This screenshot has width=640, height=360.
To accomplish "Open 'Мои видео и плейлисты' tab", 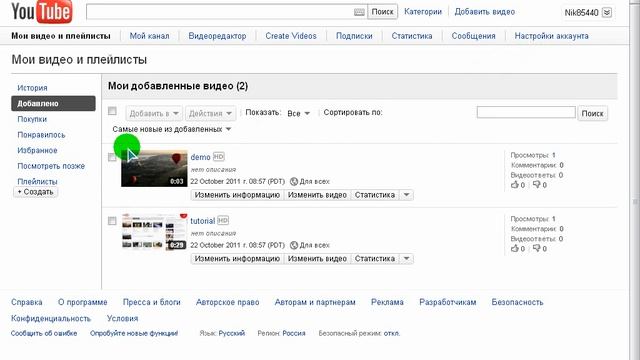I will [x=61, y=36].
